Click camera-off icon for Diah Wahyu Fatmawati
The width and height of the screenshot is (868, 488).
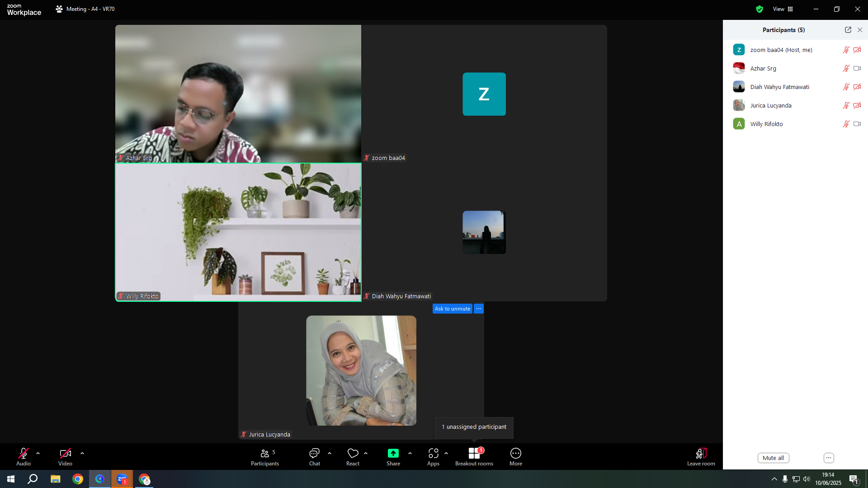(857, 87)
